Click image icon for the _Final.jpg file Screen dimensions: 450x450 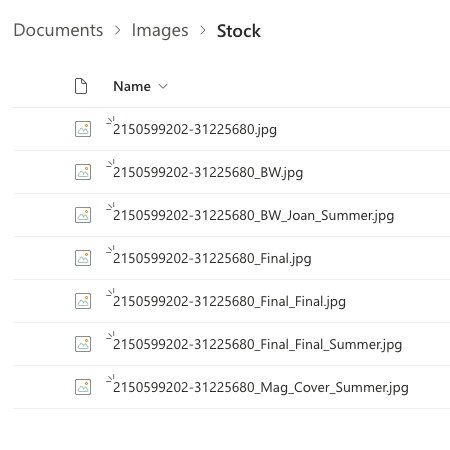pos(83,258)
